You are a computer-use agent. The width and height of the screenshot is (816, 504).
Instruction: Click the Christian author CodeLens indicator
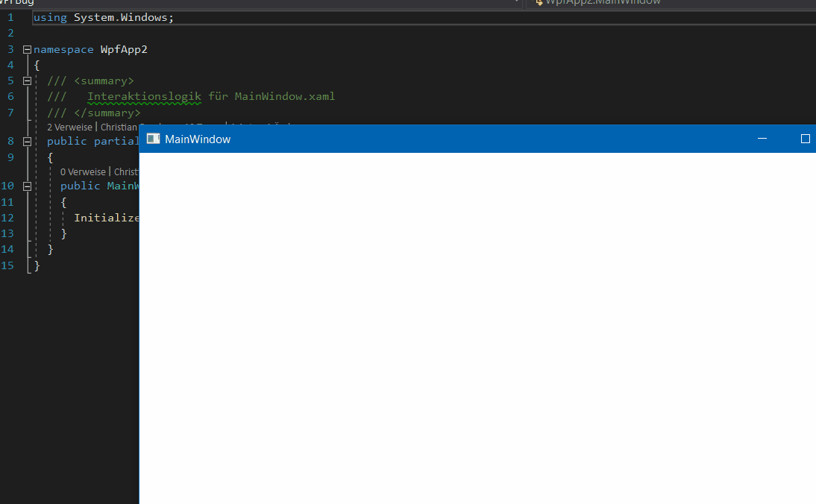coord(119,127)
